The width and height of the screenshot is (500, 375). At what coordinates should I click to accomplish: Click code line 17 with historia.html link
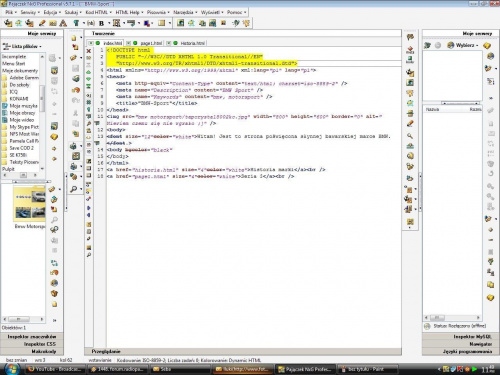[x=216, y=170]
